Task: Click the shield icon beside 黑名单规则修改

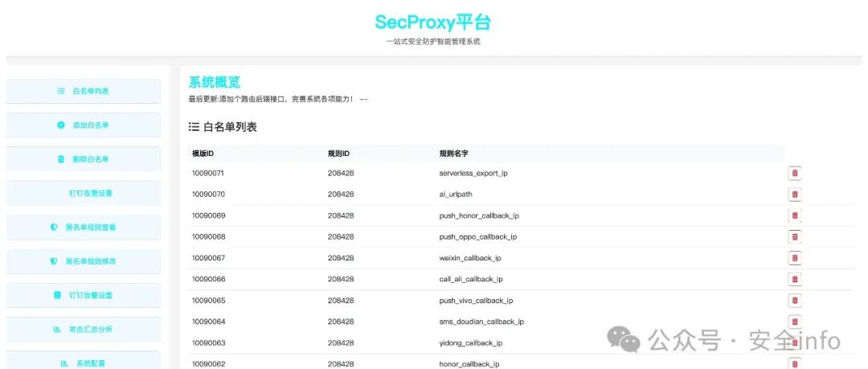Action: coord(54,261)
